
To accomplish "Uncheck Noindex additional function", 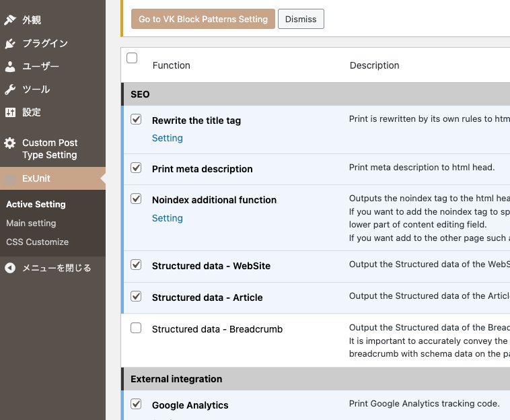I will (136, 199).
